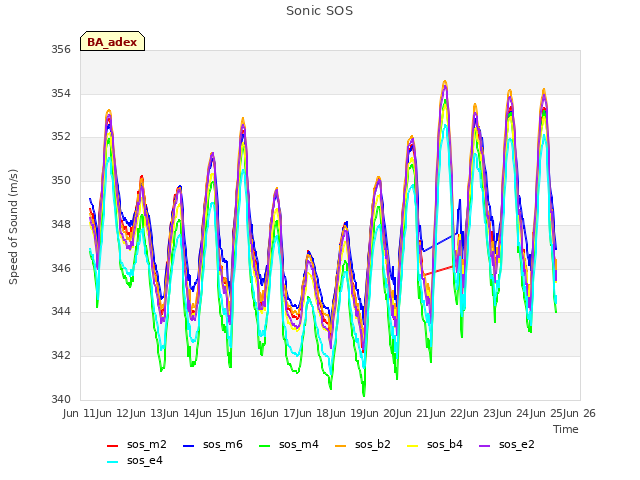Click the Sonic SOS chart title

tap(319, 11)
